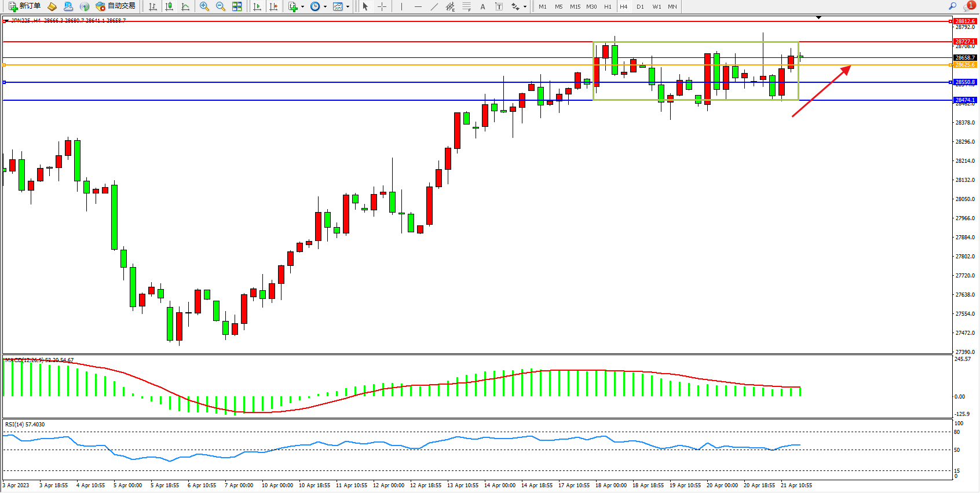Expand the periodicity clock dropdown arrow
The image size is (980, 493).
coord(325,7)
